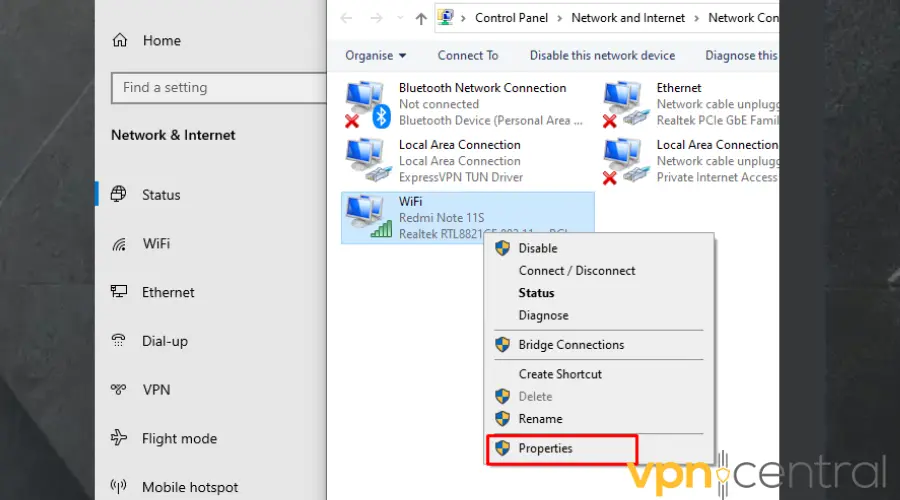Click the Connect To toolbar button
900x500 pixels.
pyautogui.click(x=467, y=56)
